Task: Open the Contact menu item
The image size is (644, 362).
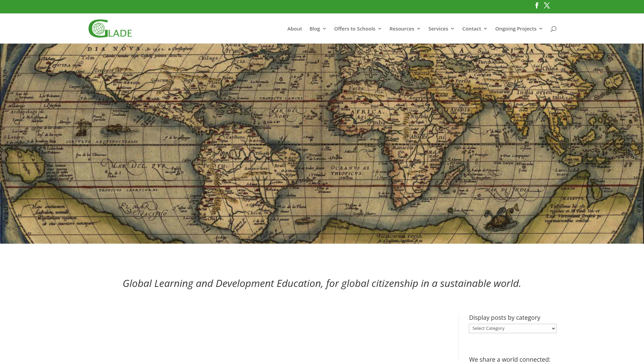Action: point(472,29)
